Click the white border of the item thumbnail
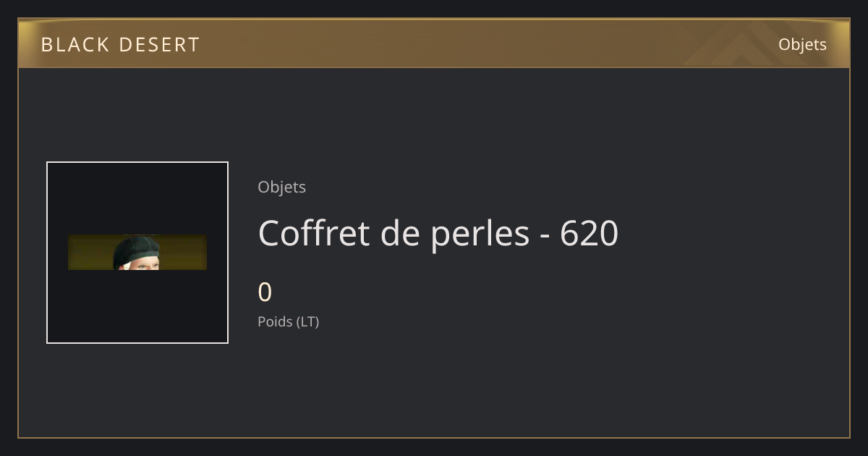Viewport: 868px width, 456px height. pyautogui.click(x=47, y=253)
